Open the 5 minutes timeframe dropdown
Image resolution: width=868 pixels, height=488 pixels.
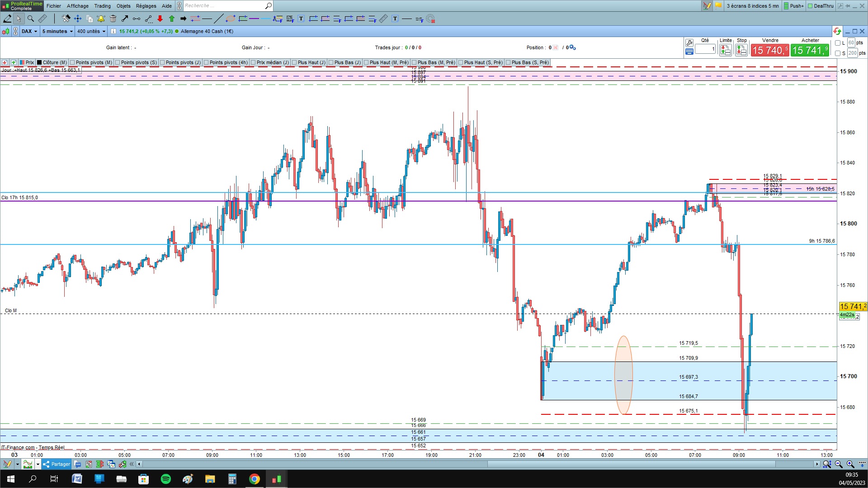57,31
